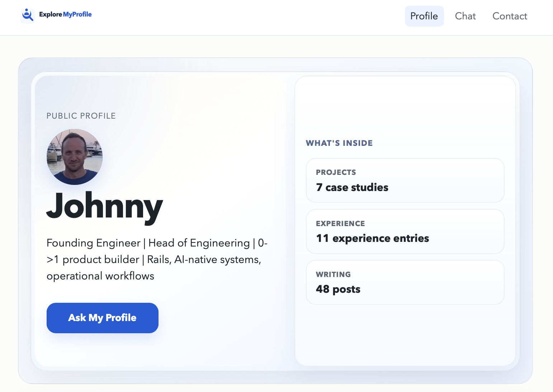Click the Explore MyProfile brand name text

coord(65,15)
